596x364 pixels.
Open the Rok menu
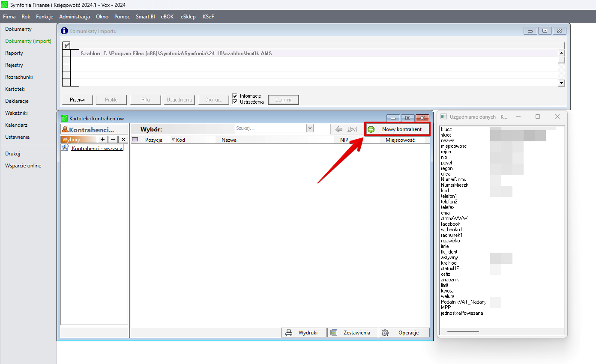26,17
